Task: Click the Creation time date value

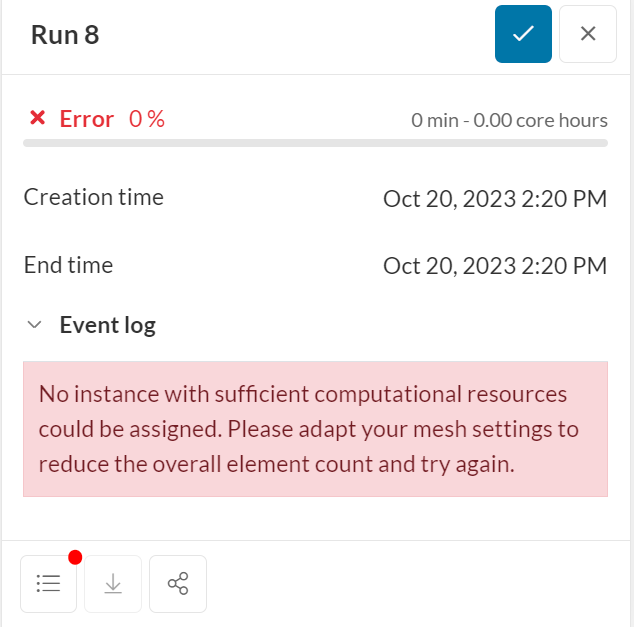Action: pyautogui.click(x=495, y=198)
